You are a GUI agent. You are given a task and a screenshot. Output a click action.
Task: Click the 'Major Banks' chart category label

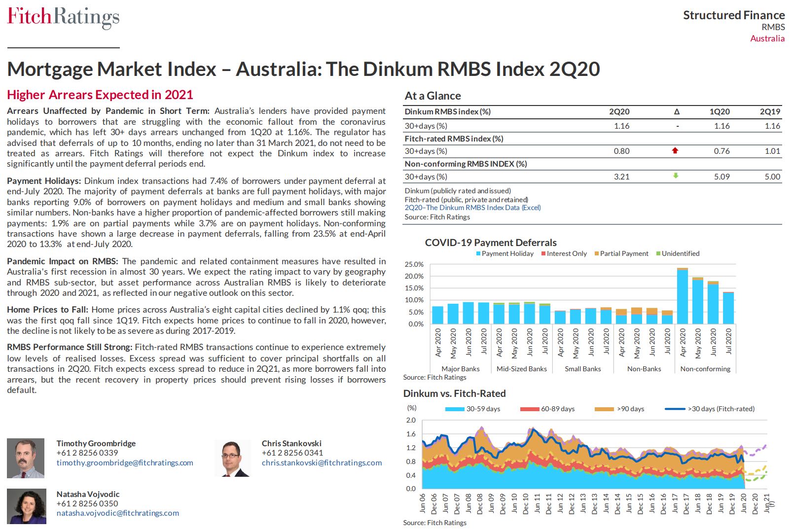tap(461, 369)
